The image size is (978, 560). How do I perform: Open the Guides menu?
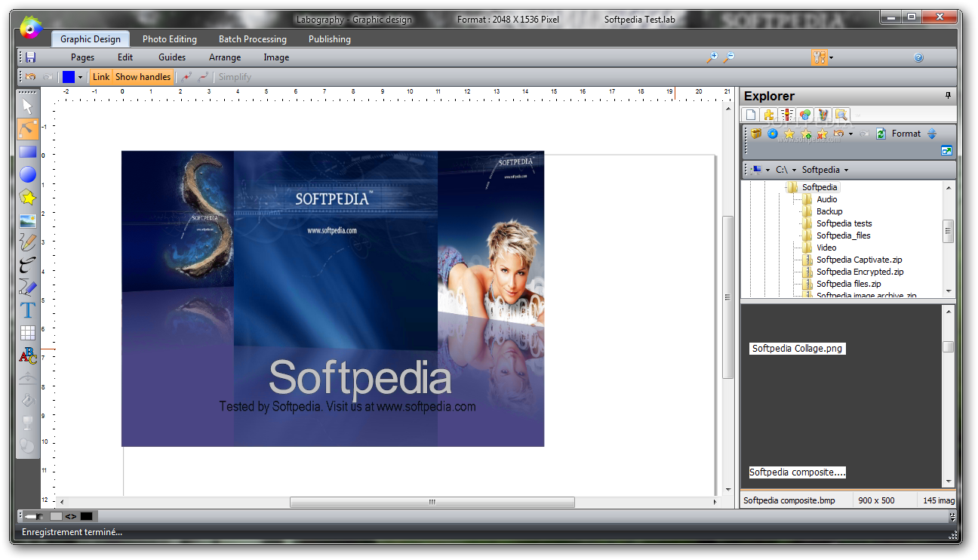(x=172, y=57)
